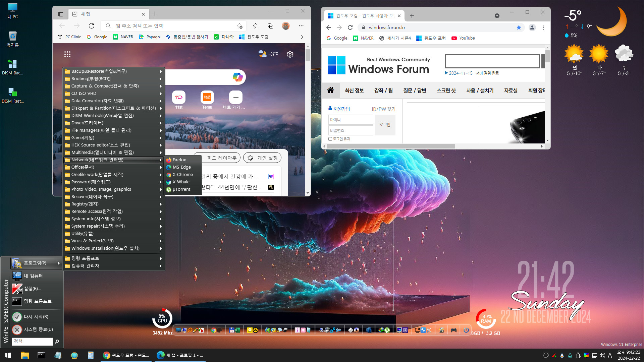The height and width of the screenshot is (362, 644).
Task: Open YouTube bookmark in Chrome
Action: click(x=463, y=38)
